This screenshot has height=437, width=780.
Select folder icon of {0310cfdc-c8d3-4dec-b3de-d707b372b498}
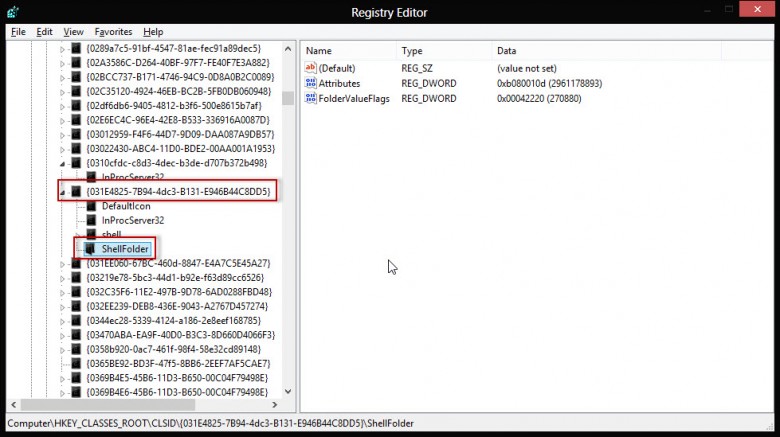click(x=76, y=163)
